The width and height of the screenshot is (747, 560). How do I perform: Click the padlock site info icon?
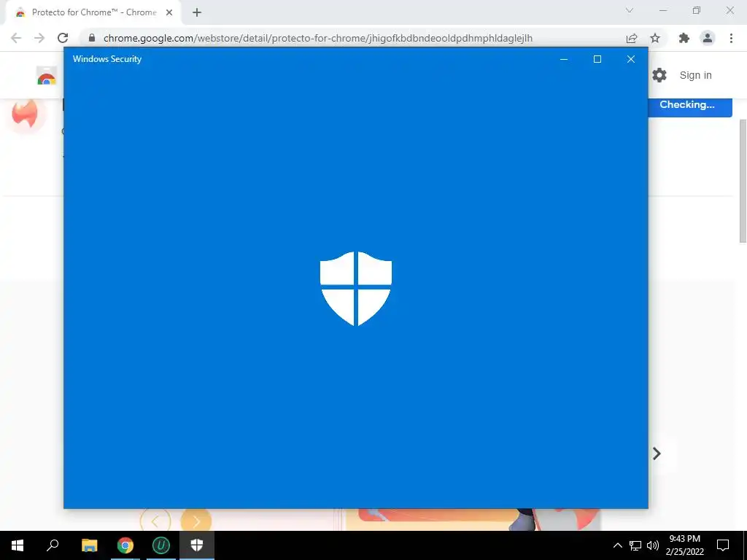coord(92,38)
